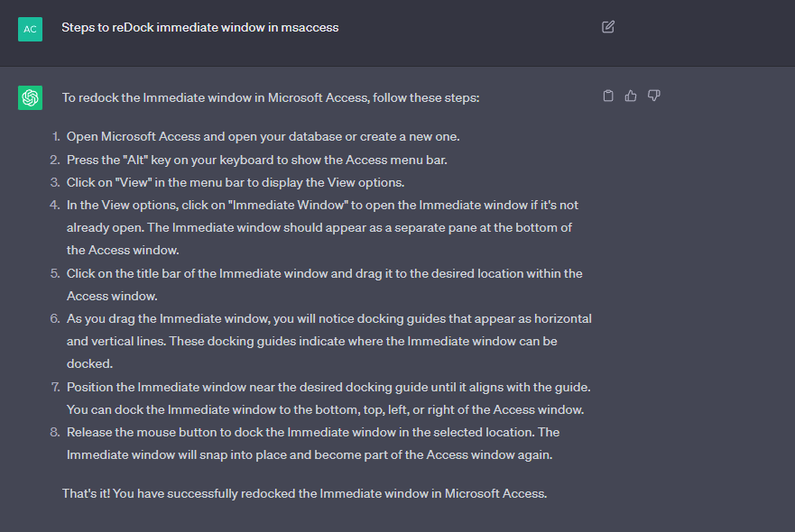
Task: Click the intro sentence "To redock the Immediate window"
Action: pos(271,97)
